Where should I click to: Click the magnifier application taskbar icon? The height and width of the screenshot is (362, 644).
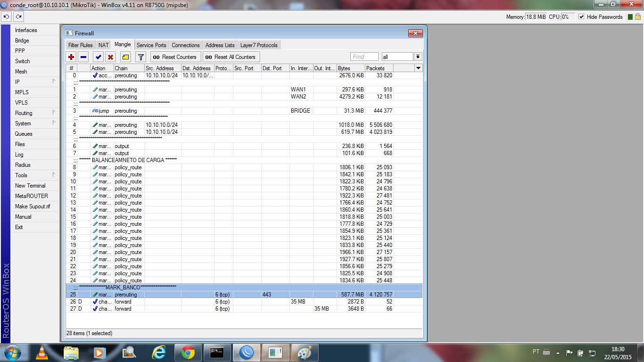point(129,352)
